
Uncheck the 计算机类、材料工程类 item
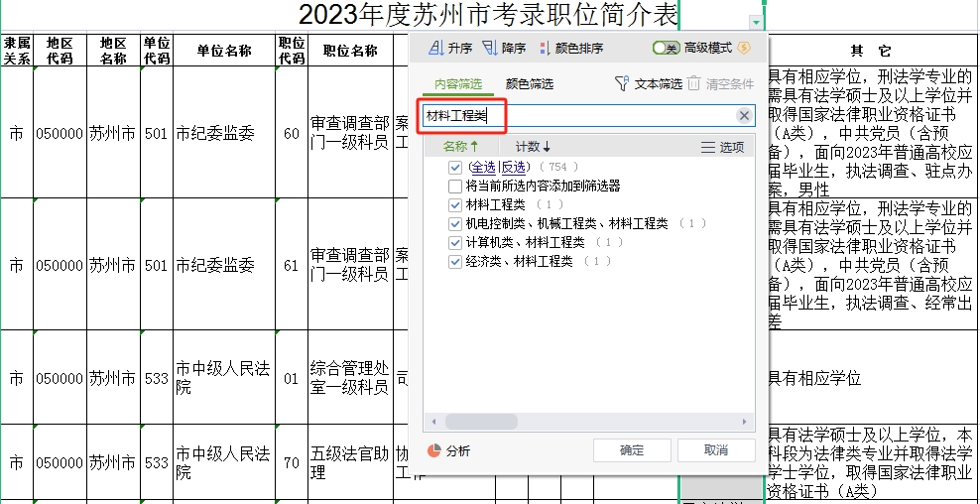(x=455, y=243)
